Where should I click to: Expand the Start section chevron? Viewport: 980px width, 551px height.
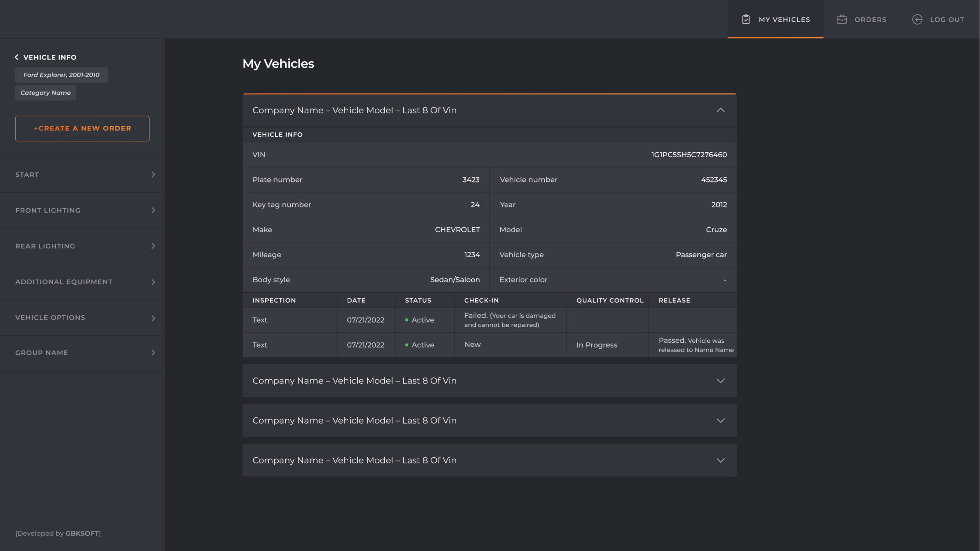click(153, 174)
